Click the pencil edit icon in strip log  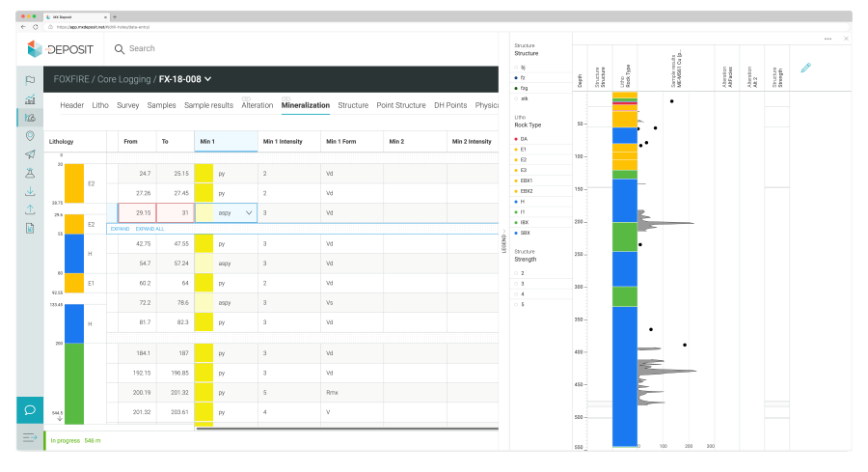806,68
